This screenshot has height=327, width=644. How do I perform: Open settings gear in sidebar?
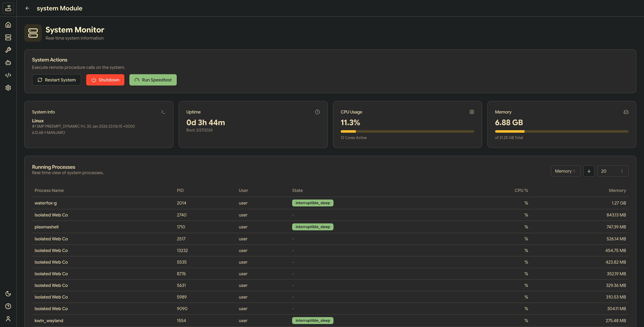pyautogui.click(x=8, y=88)
